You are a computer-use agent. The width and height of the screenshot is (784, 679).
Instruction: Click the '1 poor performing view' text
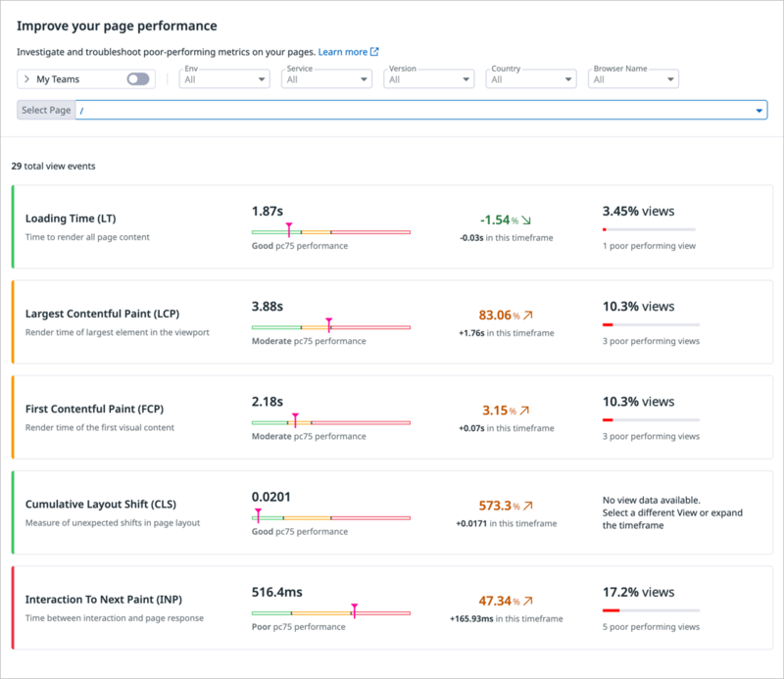tap(649, 246)
